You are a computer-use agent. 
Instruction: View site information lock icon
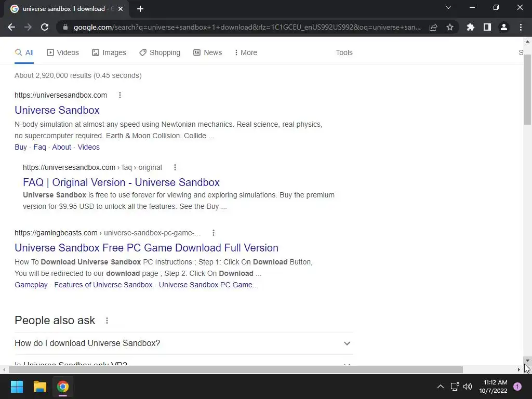coord(65,27)
